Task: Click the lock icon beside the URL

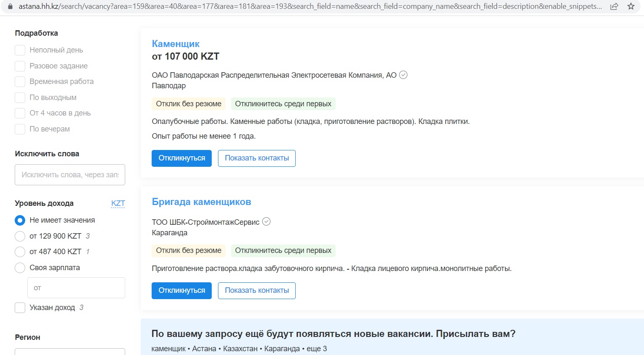Action: click(x=10, y=7)
